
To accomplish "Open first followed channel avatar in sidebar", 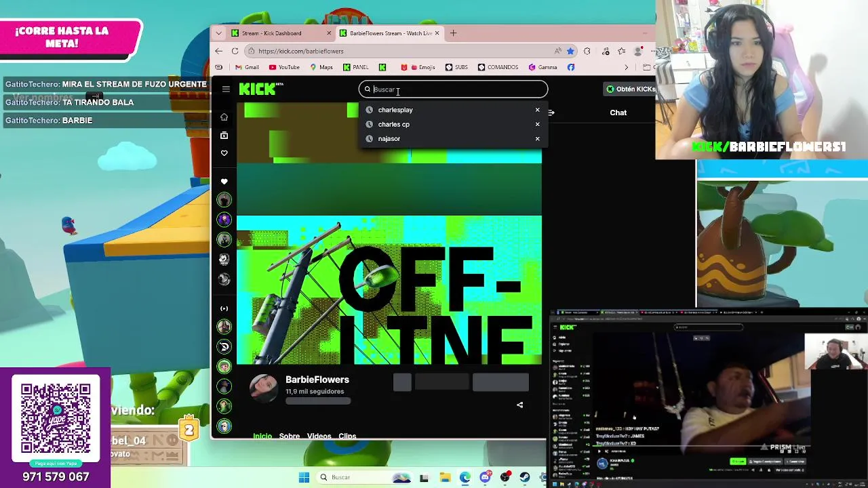I will pos(224,200).
